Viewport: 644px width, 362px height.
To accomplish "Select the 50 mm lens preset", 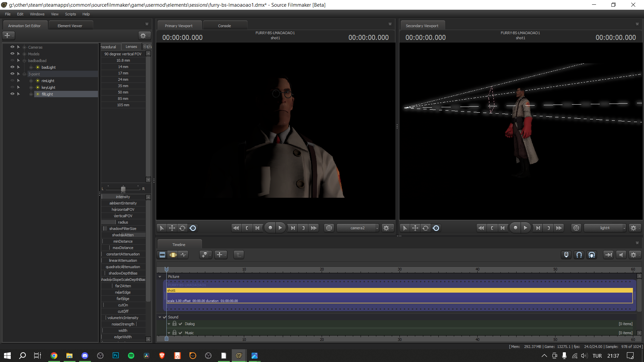I will [x=123, y=92].
